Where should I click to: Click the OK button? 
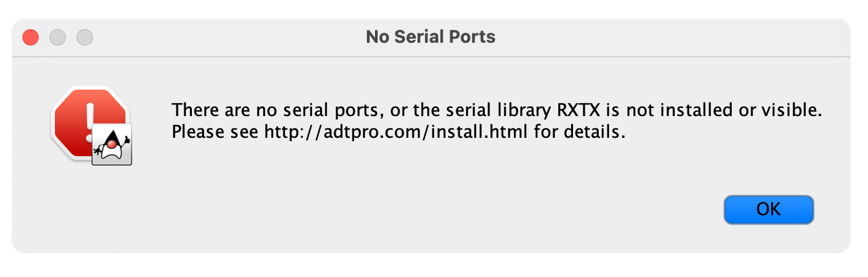point(768,209)
